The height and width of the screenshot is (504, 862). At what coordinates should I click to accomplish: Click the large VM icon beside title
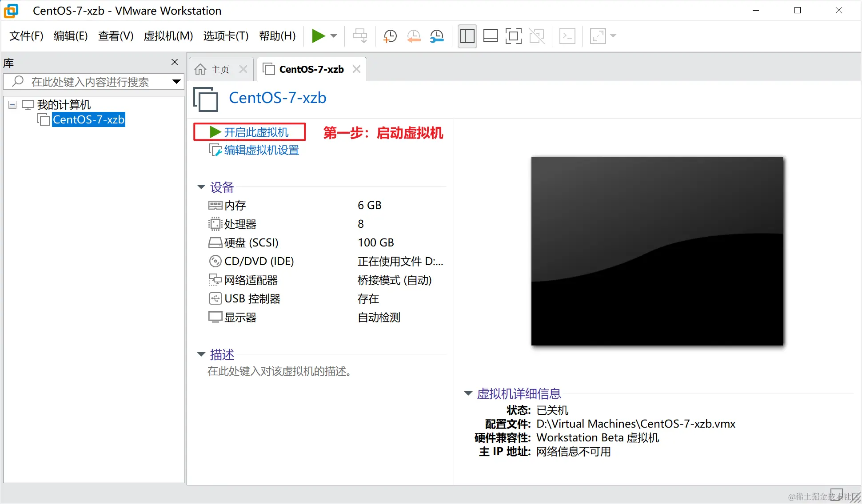coord(206,99)
